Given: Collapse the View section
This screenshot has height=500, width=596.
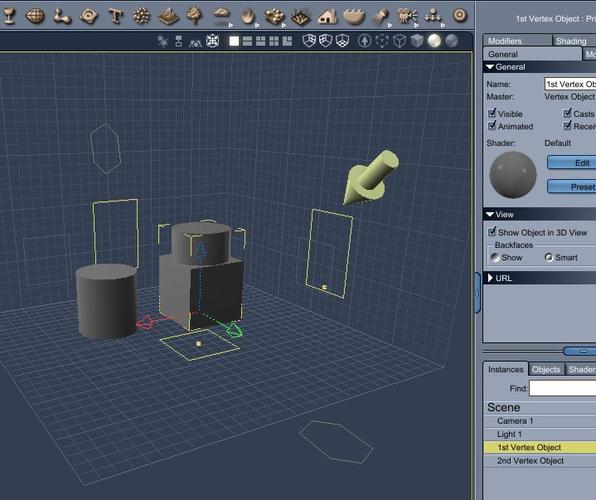Looking at the screenshot, I should click(490, 214).
